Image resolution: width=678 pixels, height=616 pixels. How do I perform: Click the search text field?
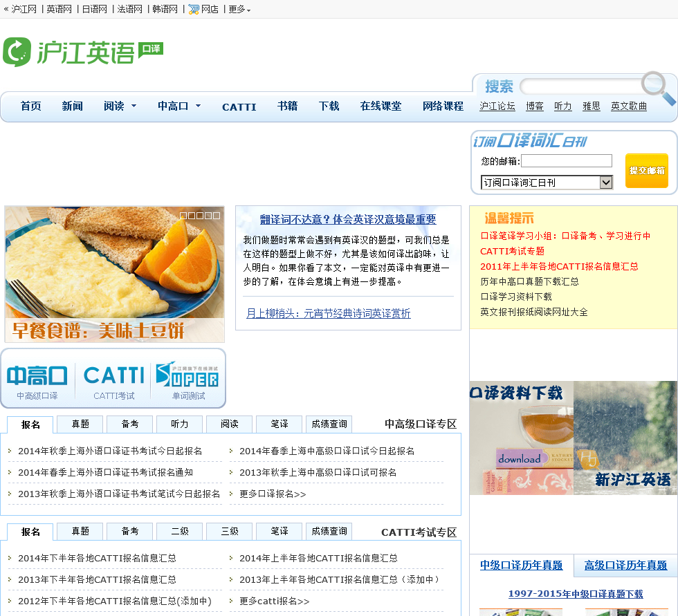click(582, 86)
